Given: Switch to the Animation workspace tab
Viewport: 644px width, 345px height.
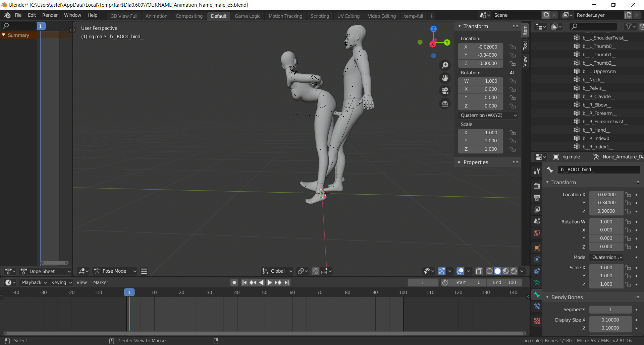Looking at the screenshot, I should coord(156,16).
